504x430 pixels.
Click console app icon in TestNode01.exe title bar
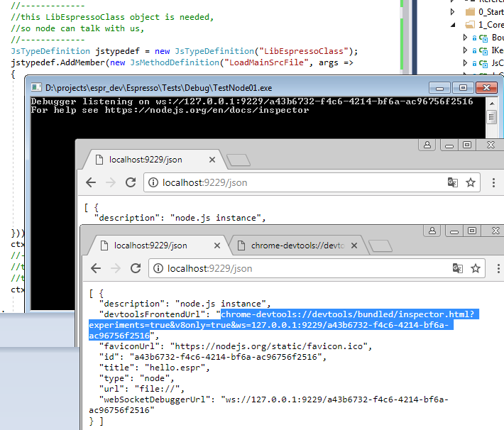36,87
